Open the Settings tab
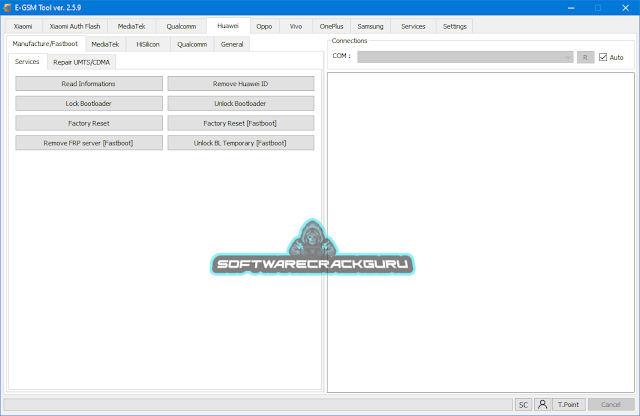Screen dimensions: 640x416 click(455, 27)
